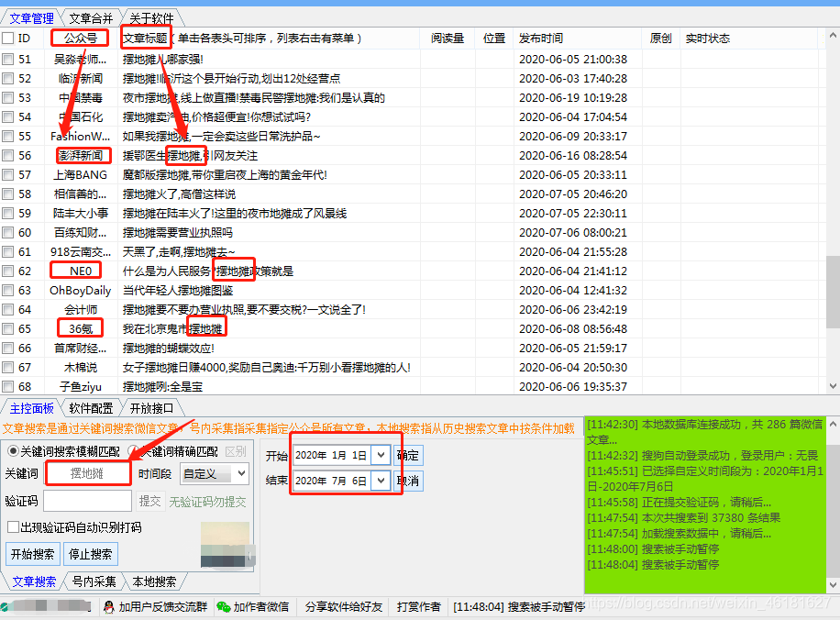Check the checkbox for row 62
Viewport: 840px width, 620px height.
[8, 271]
